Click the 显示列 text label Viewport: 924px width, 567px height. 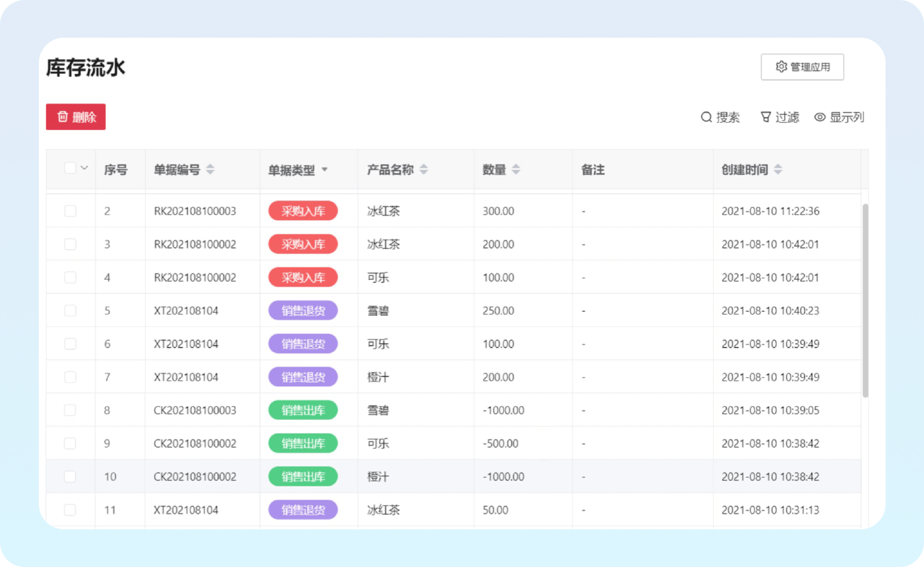pos(846,117)
